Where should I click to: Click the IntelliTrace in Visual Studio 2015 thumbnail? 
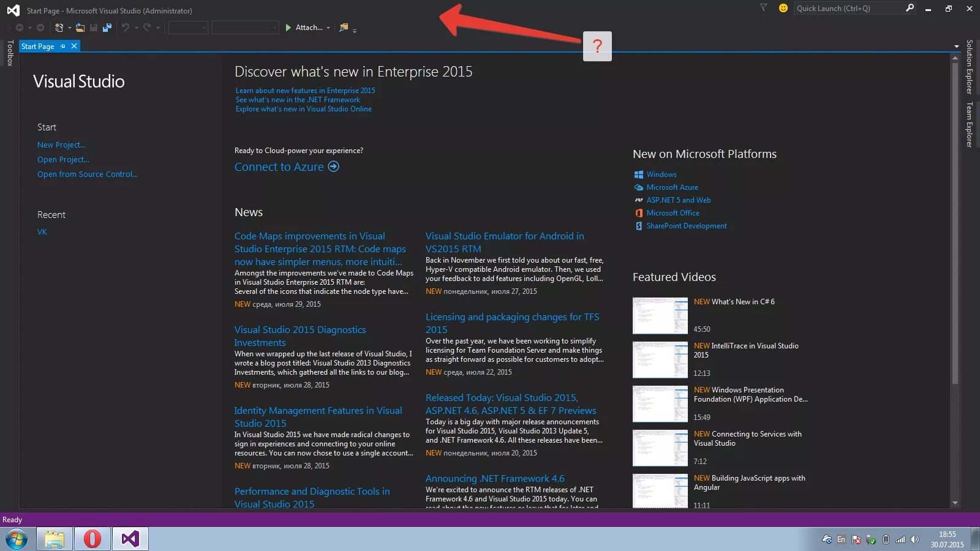(660, 360)
